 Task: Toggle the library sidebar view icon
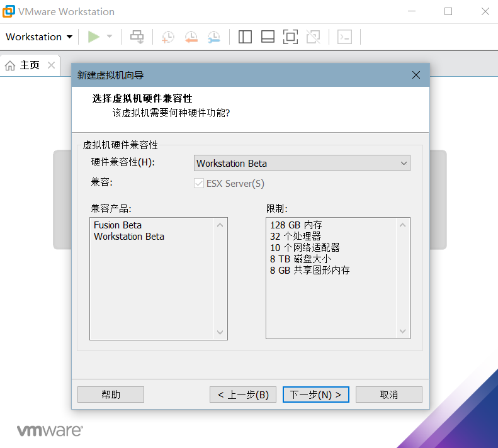point(245,37)
